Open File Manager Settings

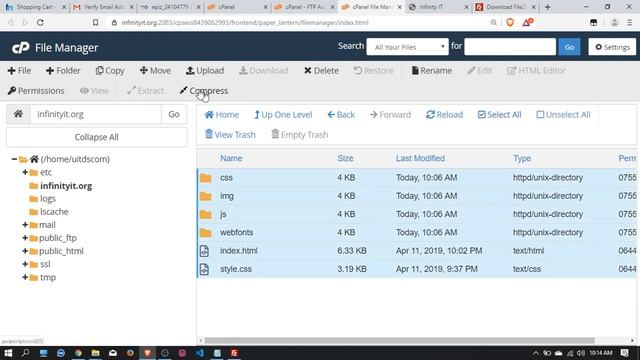point(612,47)
